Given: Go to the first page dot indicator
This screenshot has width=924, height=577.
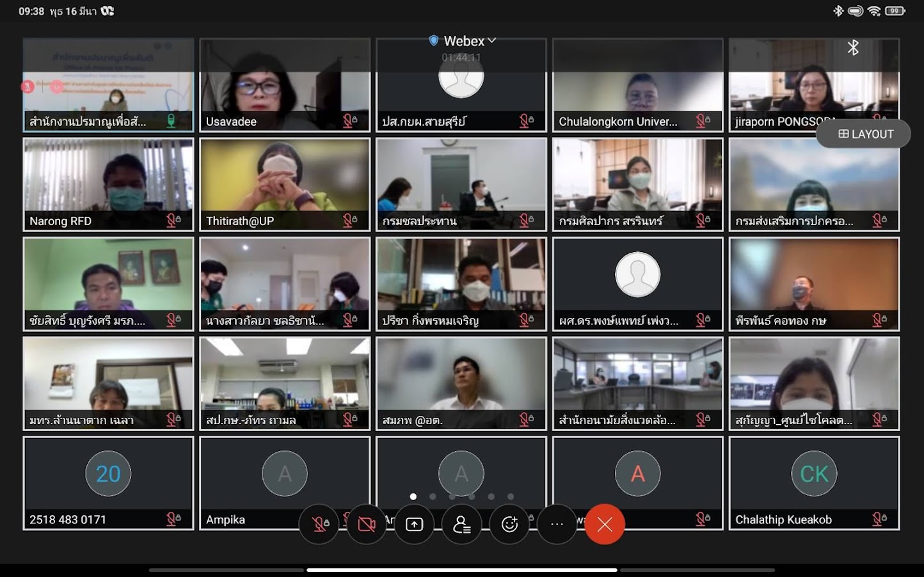Looking at the screenshot, I should click(x=413, y=496).
